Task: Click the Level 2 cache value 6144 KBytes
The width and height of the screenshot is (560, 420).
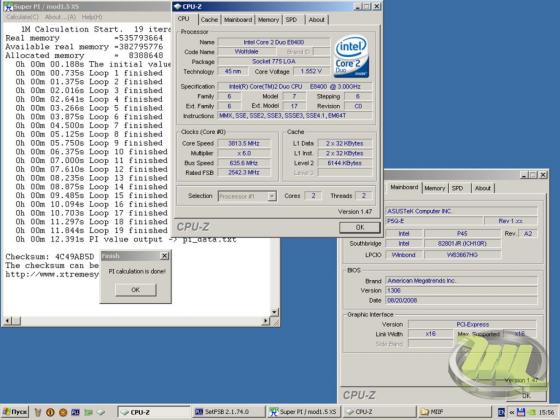Action: [x=345, y=163]
